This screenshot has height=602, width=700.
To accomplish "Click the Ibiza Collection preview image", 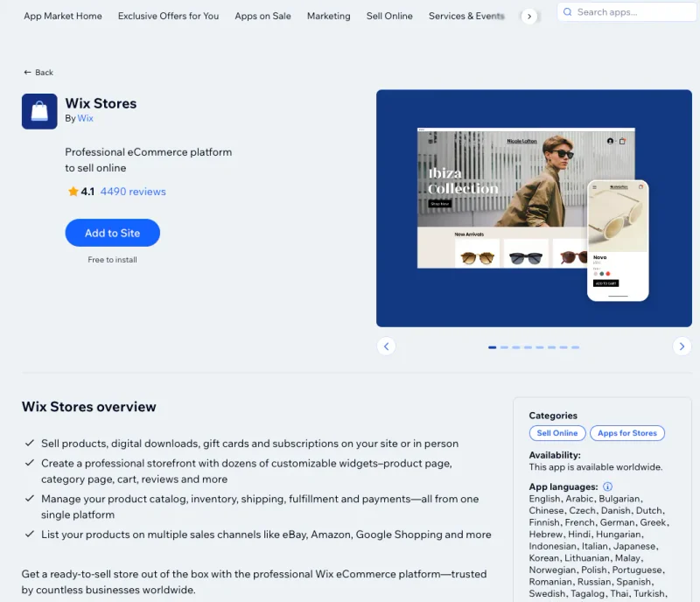I will [x=534, y=208].
